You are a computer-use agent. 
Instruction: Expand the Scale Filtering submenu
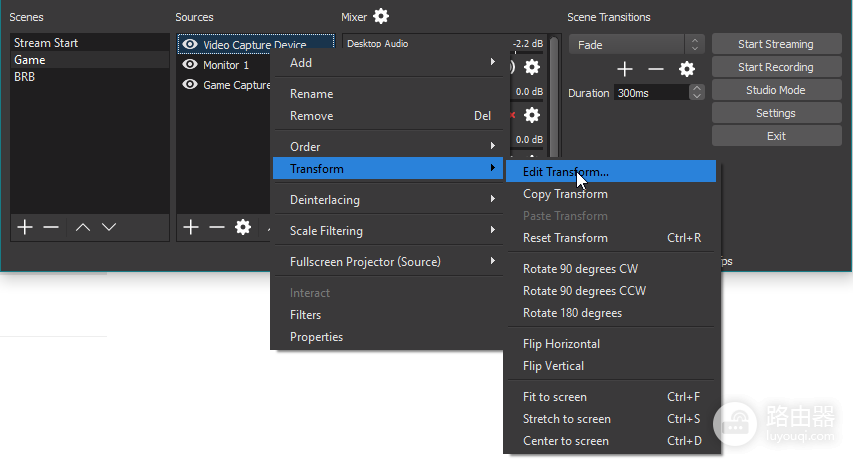pyautogui.click(x=388, y=231)
